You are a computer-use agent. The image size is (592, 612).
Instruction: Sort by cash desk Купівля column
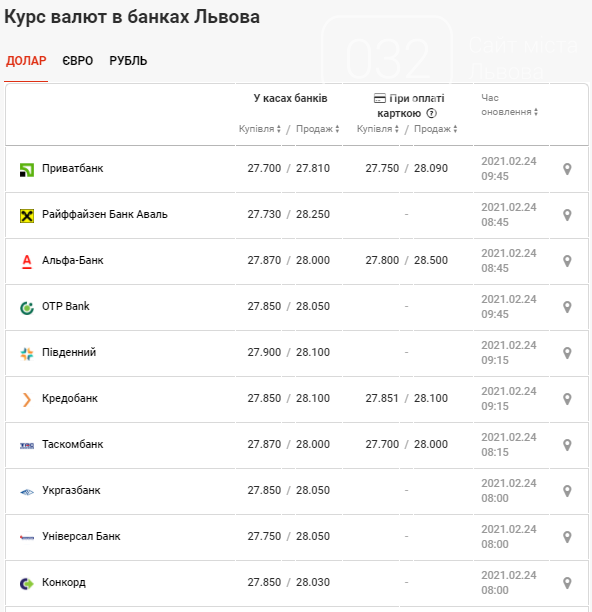pyautogui.click(x=260, y=129)
